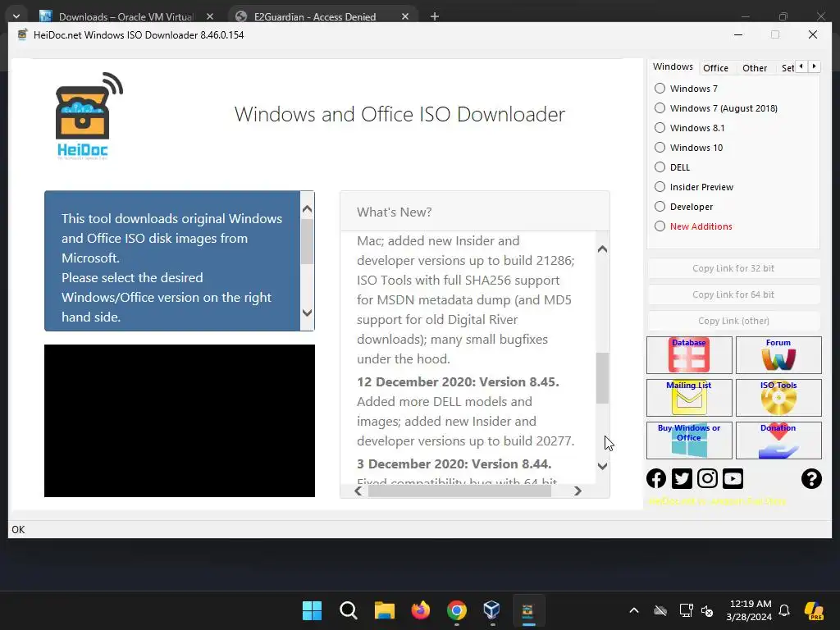Screen dimensions: 840x630
Task: Select the Windows 8.1 radio button
Action: pyautogui.click(x=660, y=127)
